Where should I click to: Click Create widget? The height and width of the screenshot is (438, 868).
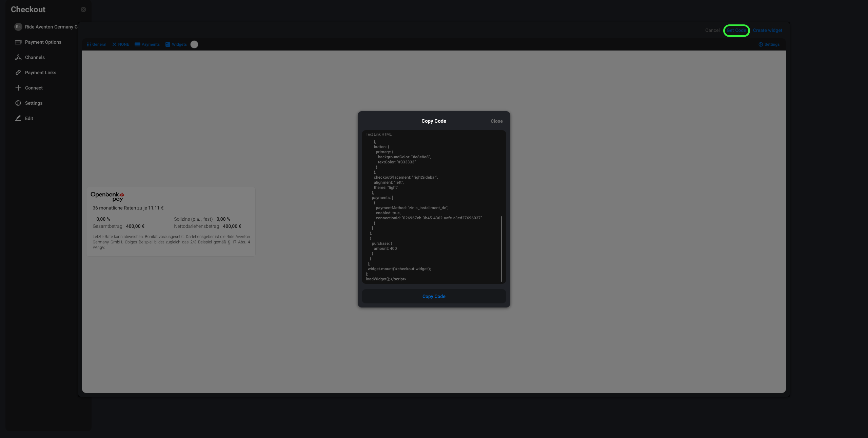768,30
